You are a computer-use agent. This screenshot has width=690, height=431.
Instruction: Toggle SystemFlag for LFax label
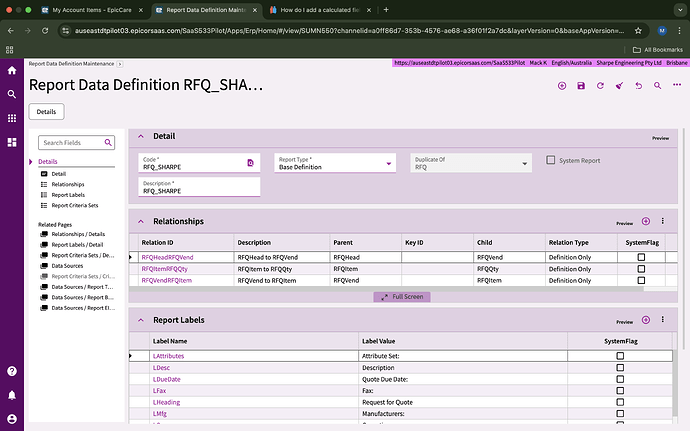tap(620, 390)
